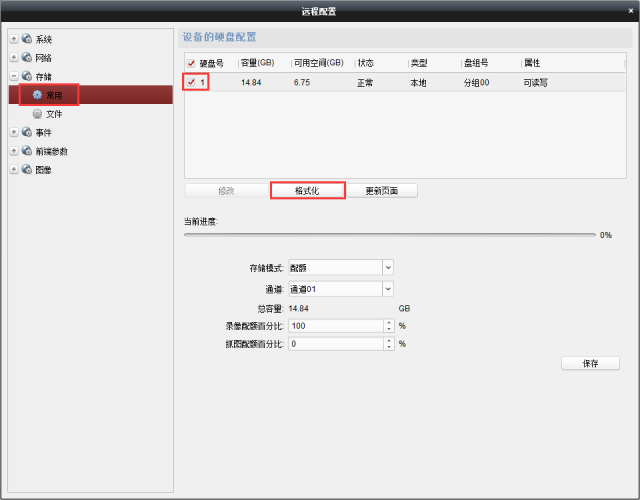Click the 存储 gear icon in the tree
640x500 pixels.
coord(26,76)
